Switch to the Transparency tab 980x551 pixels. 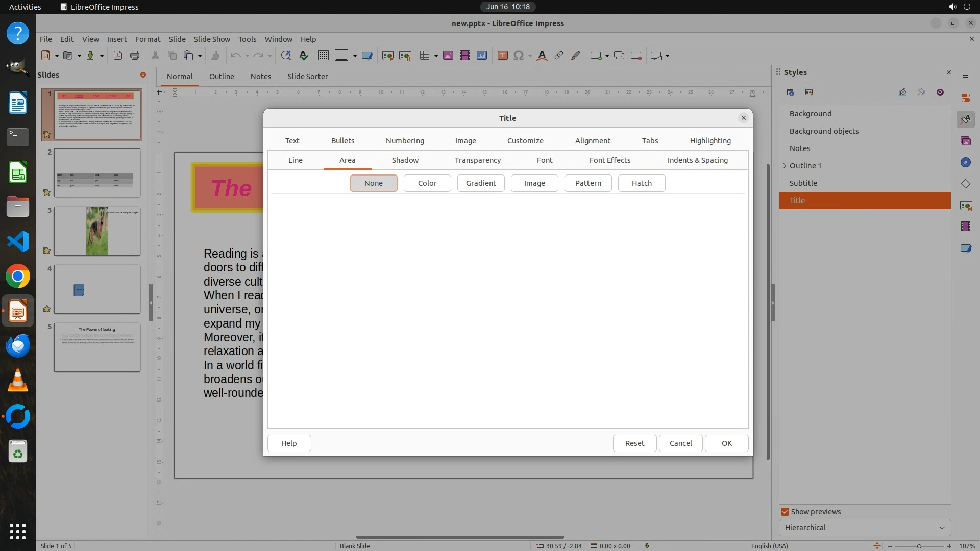[477, 160]
